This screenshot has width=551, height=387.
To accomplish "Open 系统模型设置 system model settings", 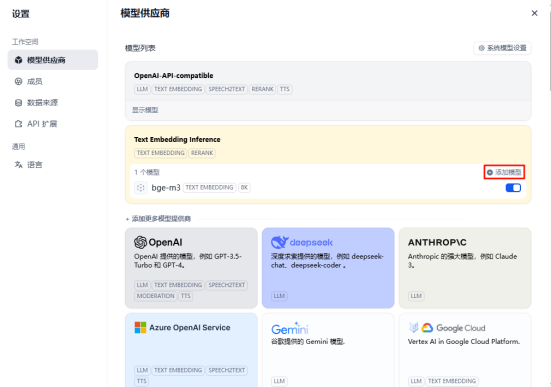I will pos(502,48).
